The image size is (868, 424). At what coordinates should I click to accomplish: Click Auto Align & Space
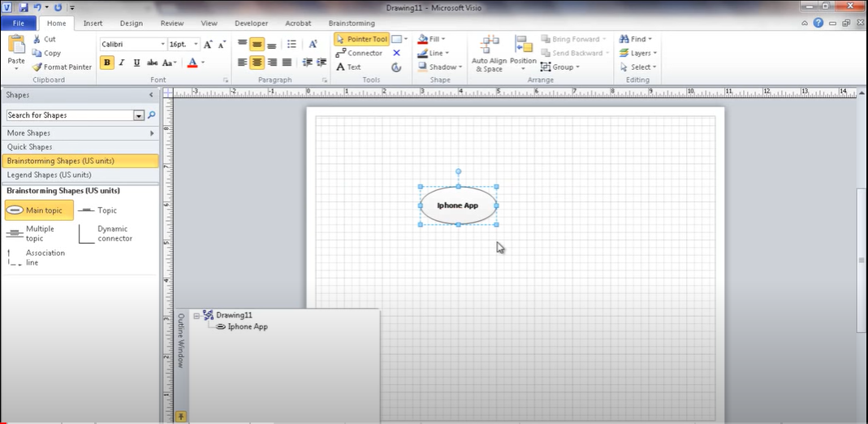click(x=489, y=54)
